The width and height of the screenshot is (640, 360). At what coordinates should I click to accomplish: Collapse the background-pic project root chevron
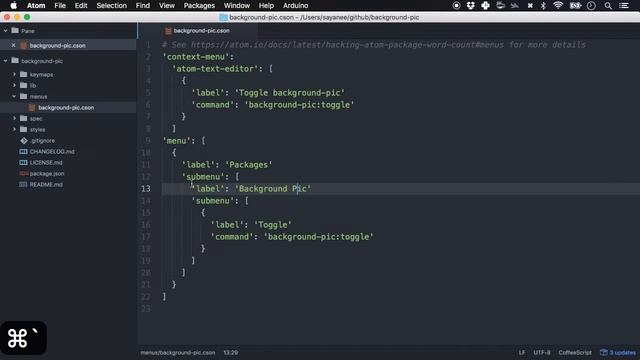coord(5,61)
